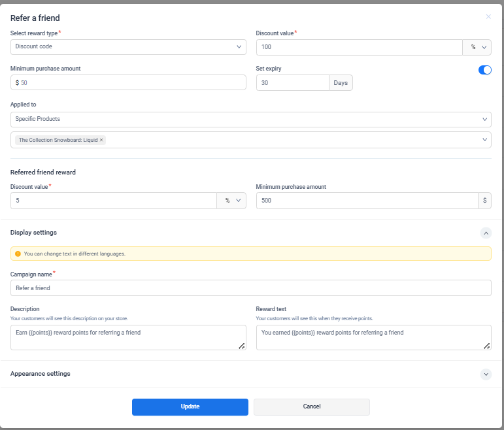Click the Description textarea resize handle
The height and width of the screenshot is (430, 504).
point(241,346)
